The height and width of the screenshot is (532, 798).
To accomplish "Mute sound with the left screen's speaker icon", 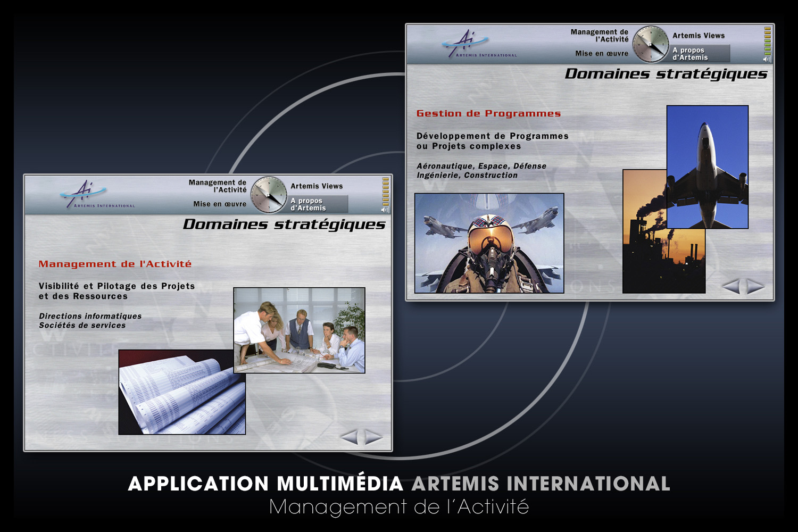I will tap(385, 210).
